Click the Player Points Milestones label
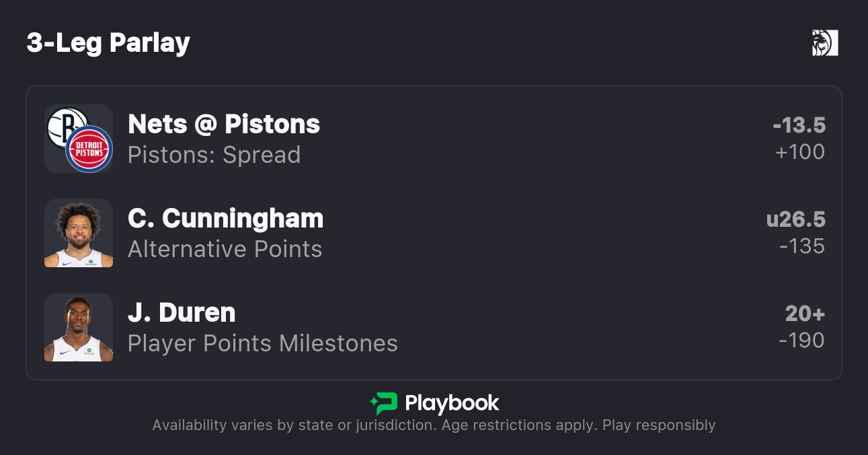 tap(263, 343)
